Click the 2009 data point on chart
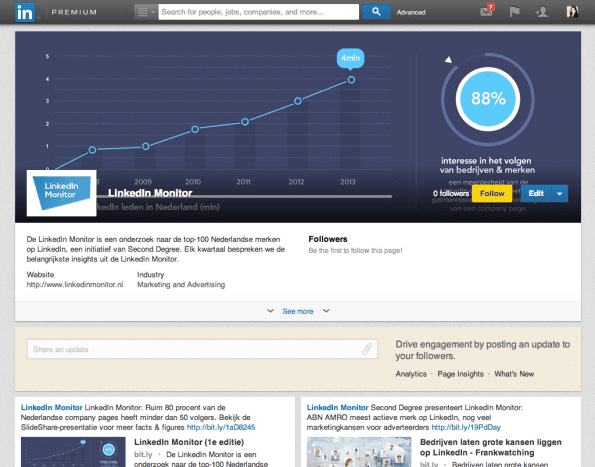 point(146,146)
